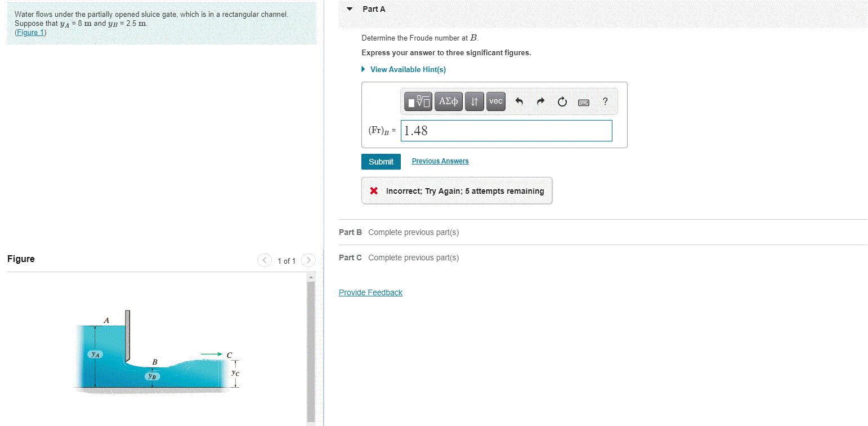Redo the answer edit
Image resolution: width=868 pixels, height=426 pixels.
pyautogui.click(x=540, y=102)
